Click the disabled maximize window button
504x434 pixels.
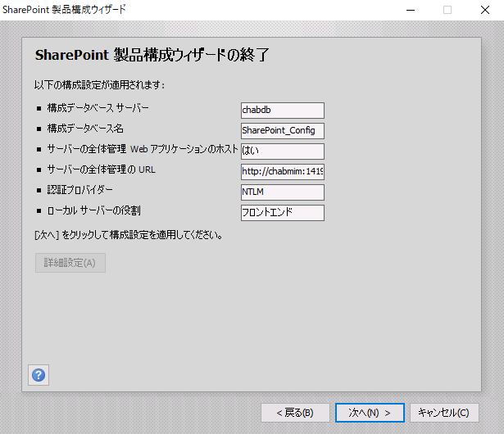[x=447, y=10]
